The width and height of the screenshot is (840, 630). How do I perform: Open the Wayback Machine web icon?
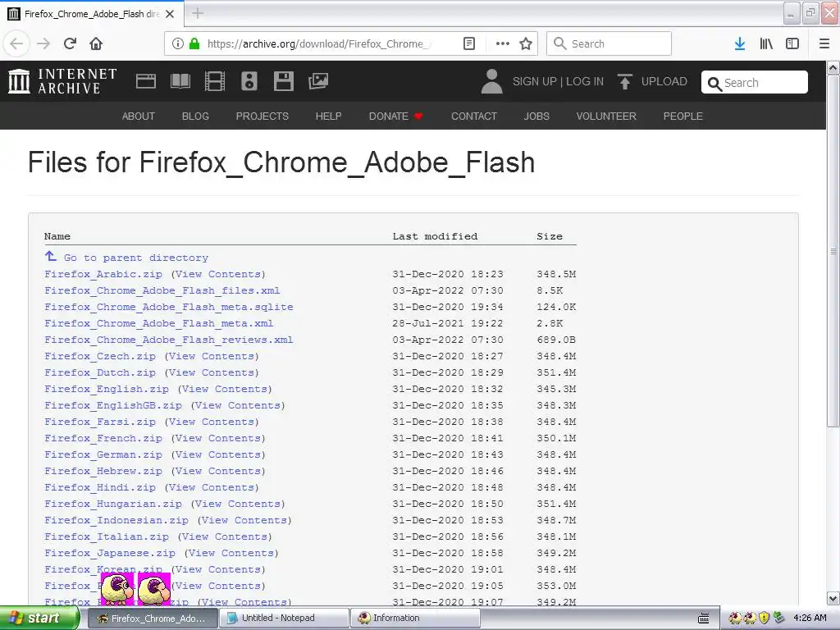[146, 81]
